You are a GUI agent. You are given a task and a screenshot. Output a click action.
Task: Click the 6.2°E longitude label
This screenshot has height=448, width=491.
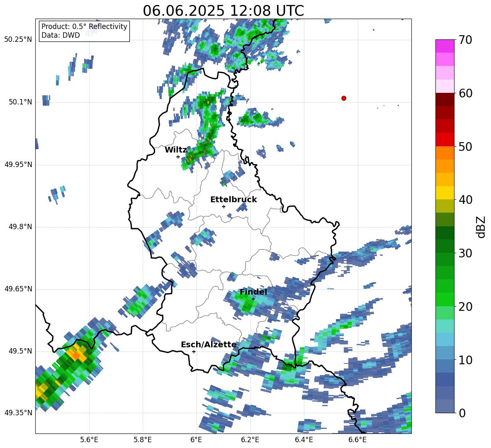tap(250, 440)
